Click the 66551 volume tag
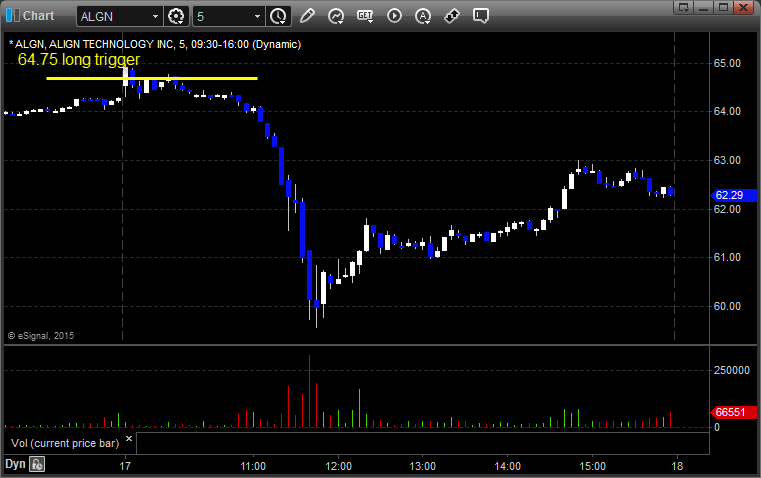 [733, 412]
